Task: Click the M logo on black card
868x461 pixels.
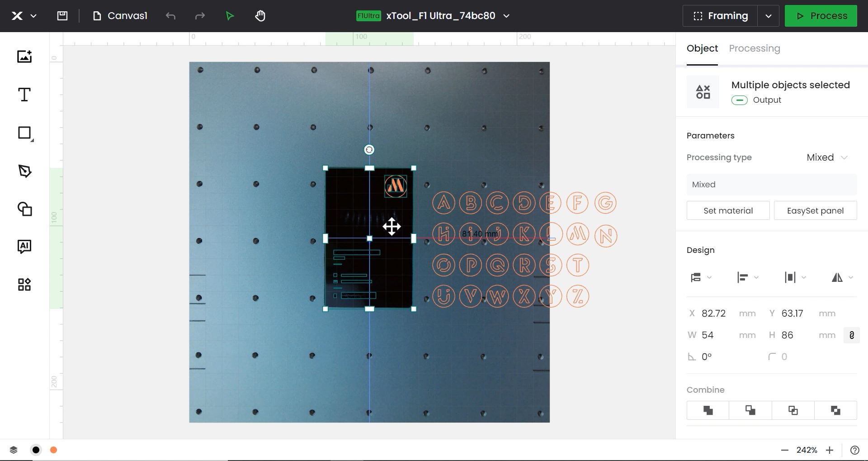Action: tap(396, 186)
